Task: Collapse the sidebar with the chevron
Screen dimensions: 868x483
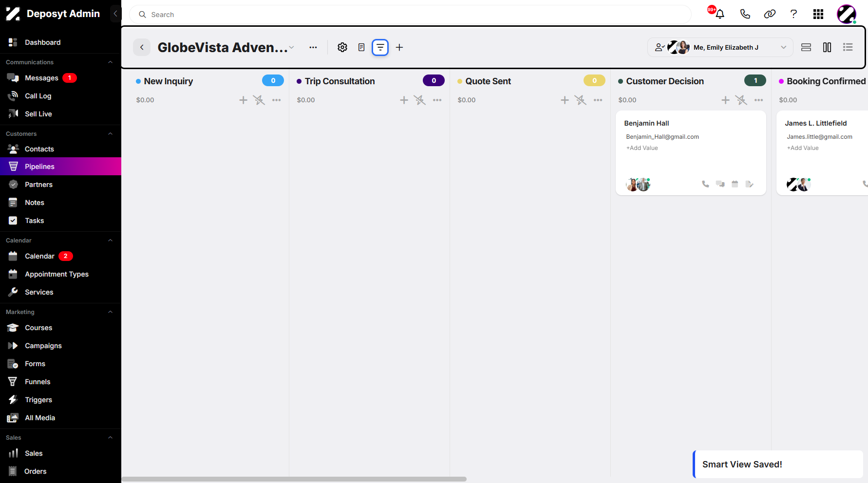Action: point(115,14)
